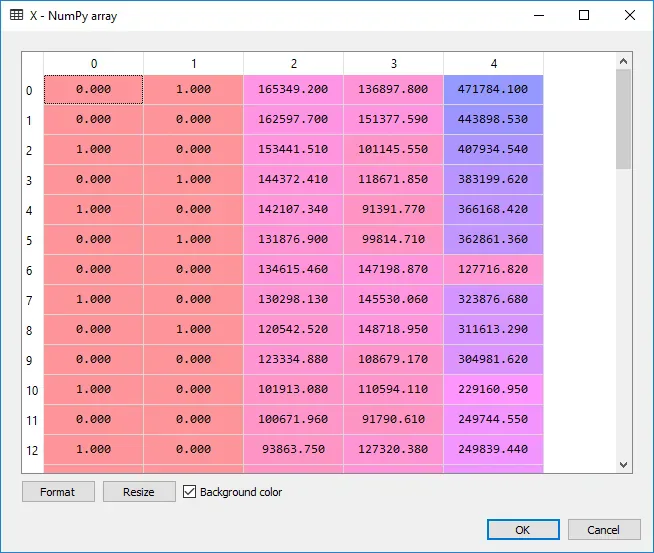This screenshot has height=553, width=654.
Task: Select cell with value 304981.620
Action: click(x=494, y=360)
